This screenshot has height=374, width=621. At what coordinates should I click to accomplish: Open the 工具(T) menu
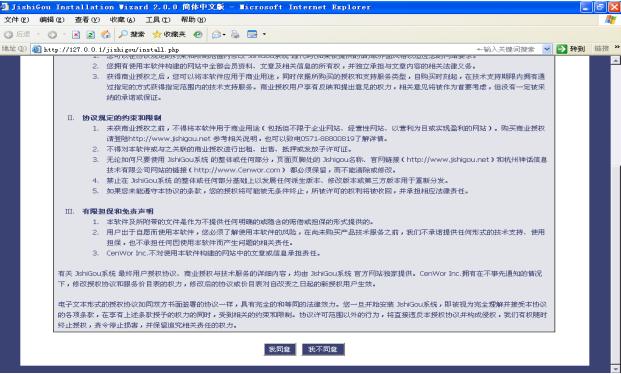click(x=158, y=19)
